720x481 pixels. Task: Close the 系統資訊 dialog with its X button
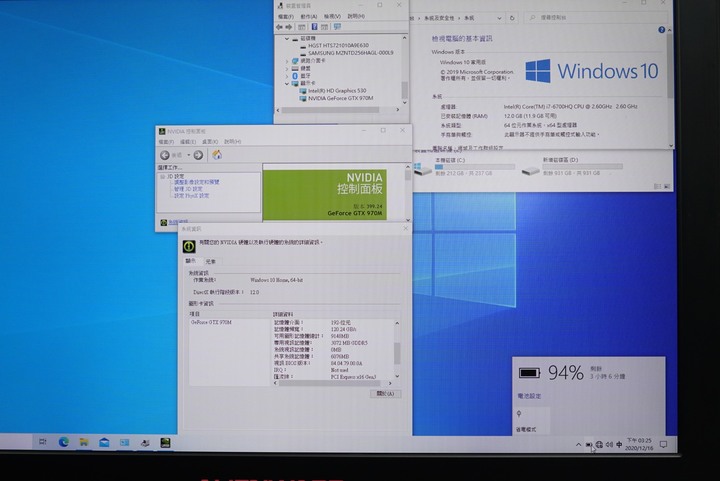tap(405, 229)
